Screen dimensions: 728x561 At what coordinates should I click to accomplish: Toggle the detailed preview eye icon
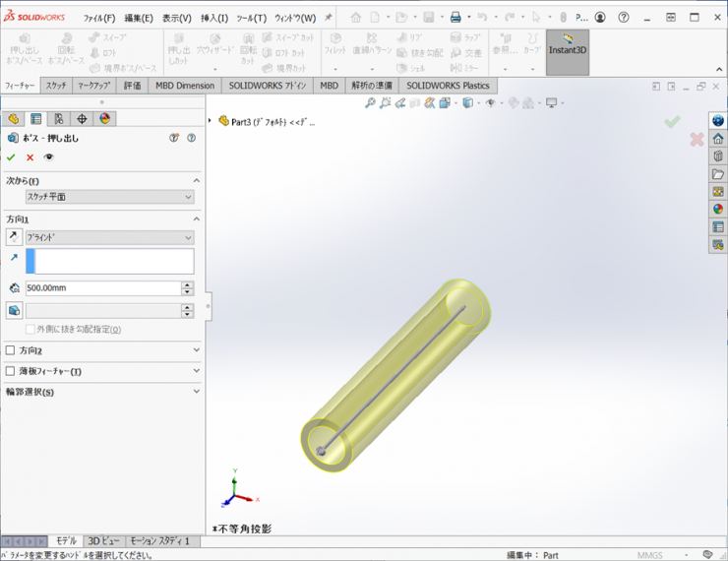coord(49,157)
